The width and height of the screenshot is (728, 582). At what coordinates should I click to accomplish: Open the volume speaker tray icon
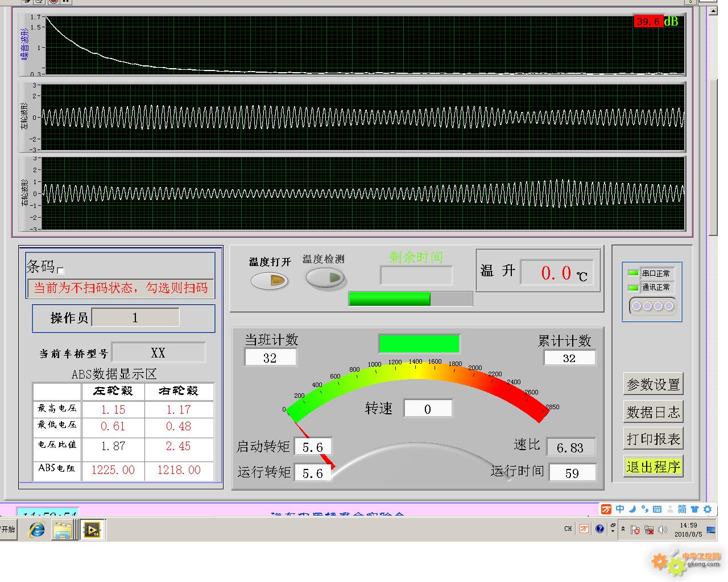663,530
